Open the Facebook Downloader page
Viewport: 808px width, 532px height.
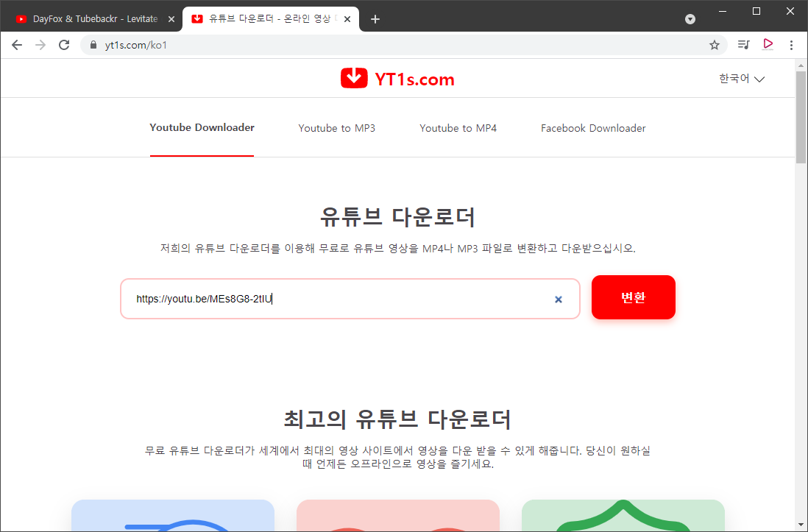click(x=593, y=128)
